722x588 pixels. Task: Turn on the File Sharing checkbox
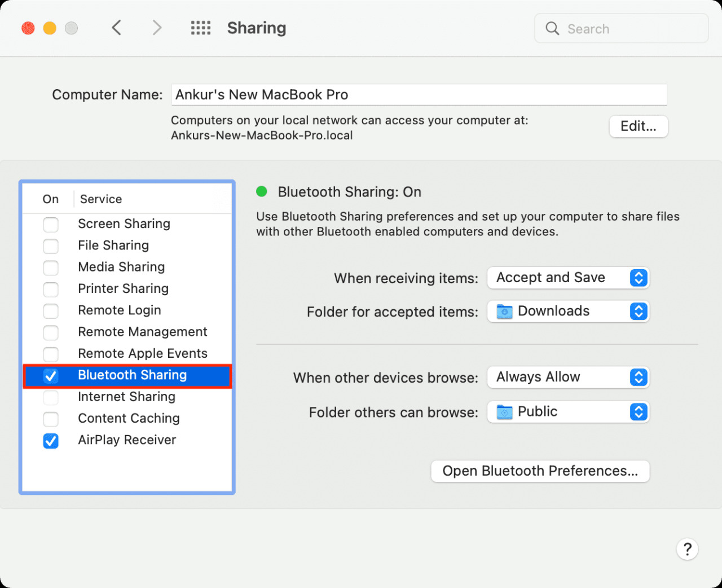tap(51, 246)
